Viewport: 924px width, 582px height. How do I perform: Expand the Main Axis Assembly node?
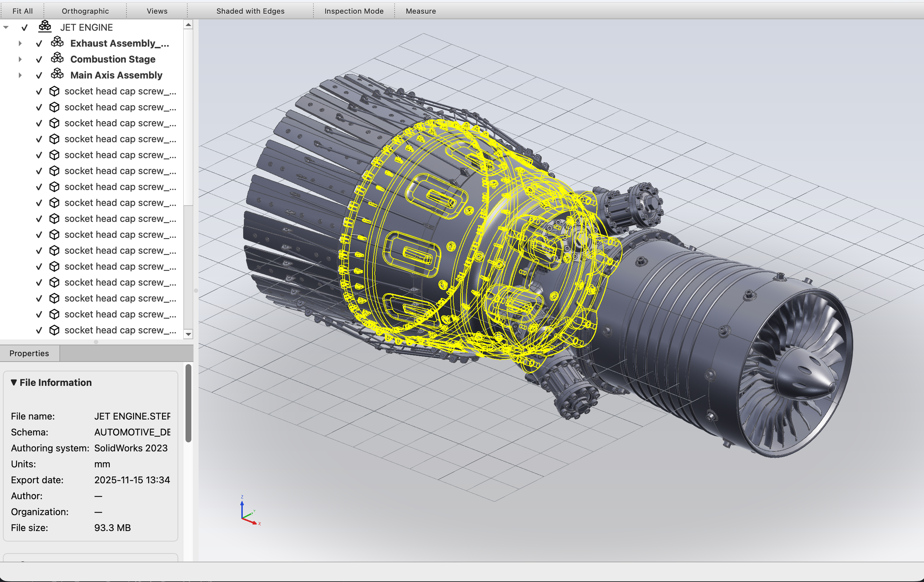click(20, 75)
